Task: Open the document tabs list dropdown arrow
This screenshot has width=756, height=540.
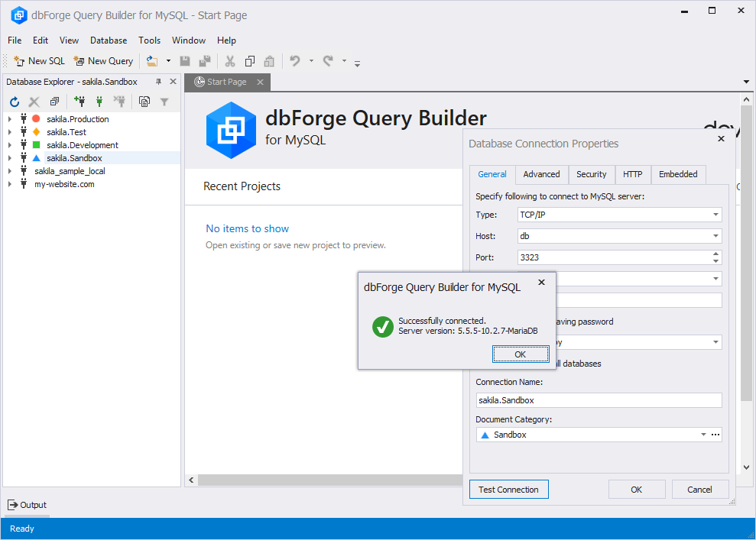Action: 746,82
